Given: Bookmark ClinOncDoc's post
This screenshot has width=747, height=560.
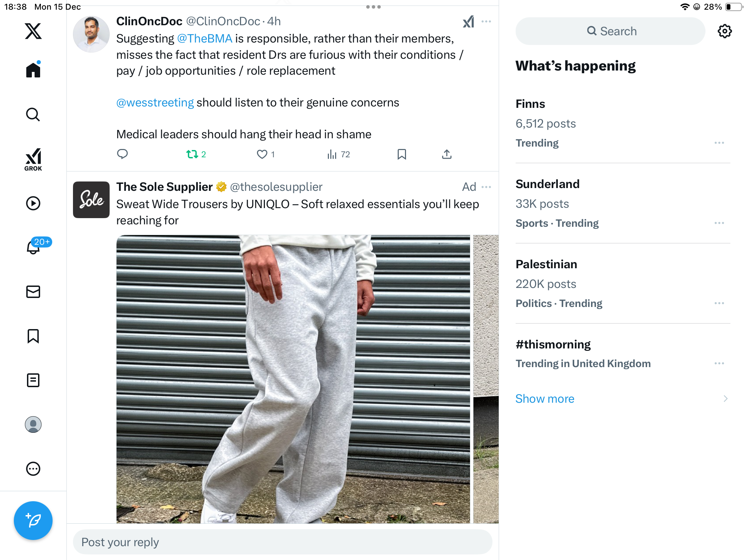Looking at the screenshot, I should point(402,154).
